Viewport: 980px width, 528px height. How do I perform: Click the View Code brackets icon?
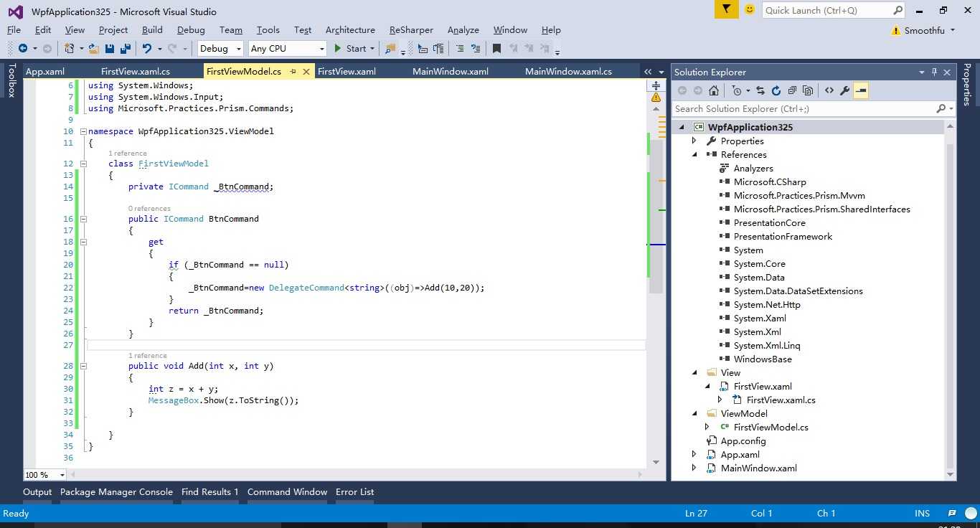(x=829, y=90)
